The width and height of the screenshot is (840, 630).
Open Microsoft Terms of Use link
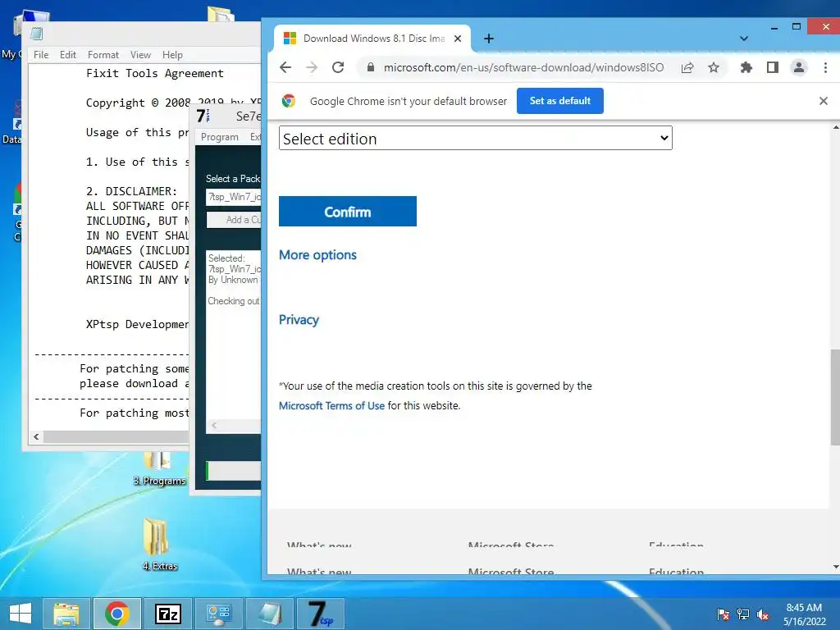coord(331,405)
